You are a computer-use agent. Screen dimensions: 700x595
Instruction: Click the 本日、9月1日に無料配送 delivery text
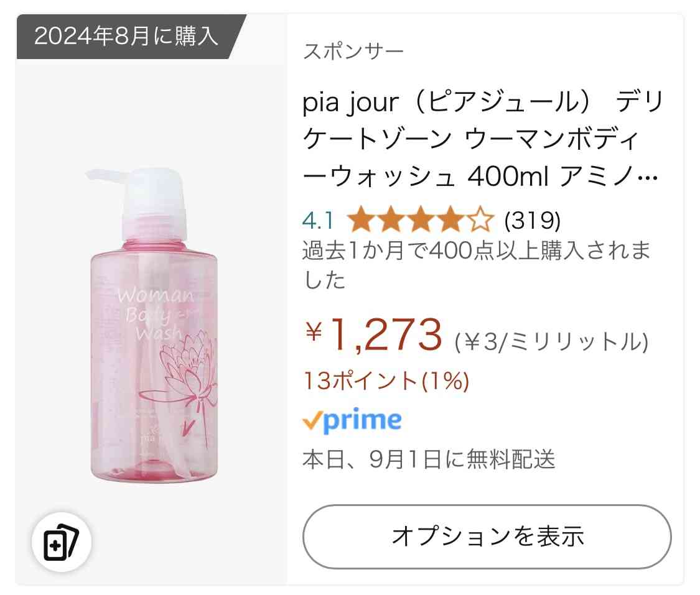click(429, 459)
